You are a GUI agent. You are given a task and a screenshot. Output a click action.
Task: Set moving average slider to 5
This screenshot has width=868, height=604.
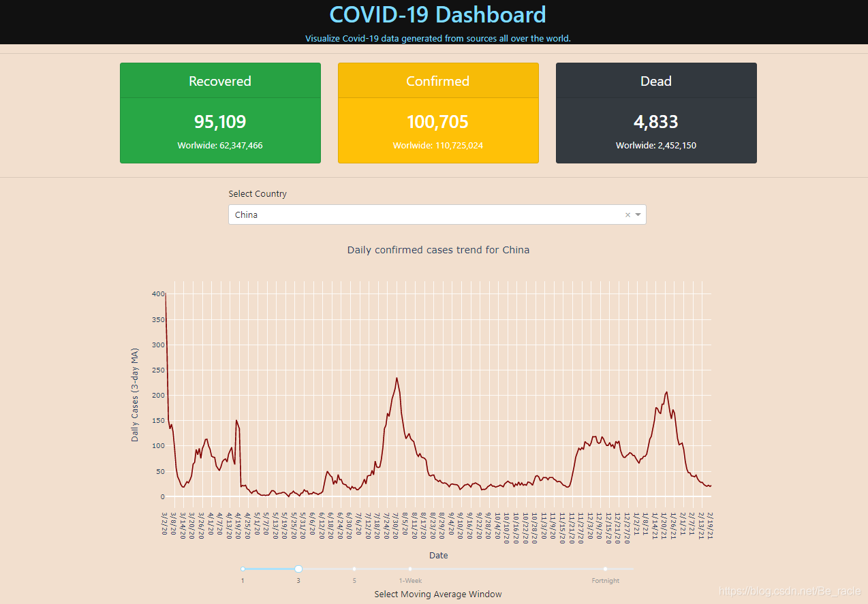tap(354, 569)
